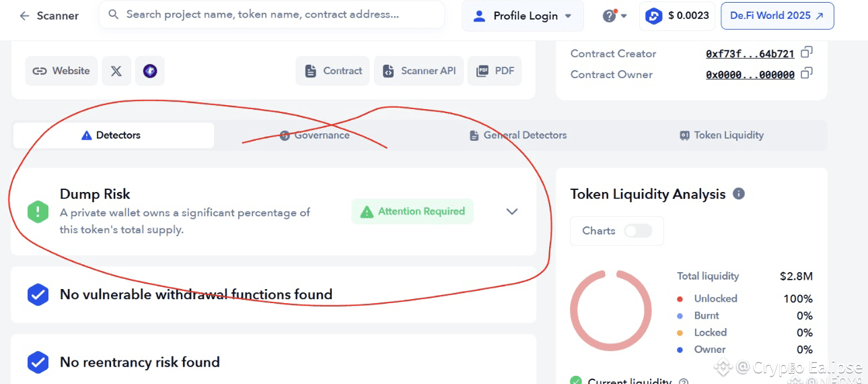Expand the Dump Risk details chevron
This screenshot has width=868, height=384.
click(x=512, y=212)
